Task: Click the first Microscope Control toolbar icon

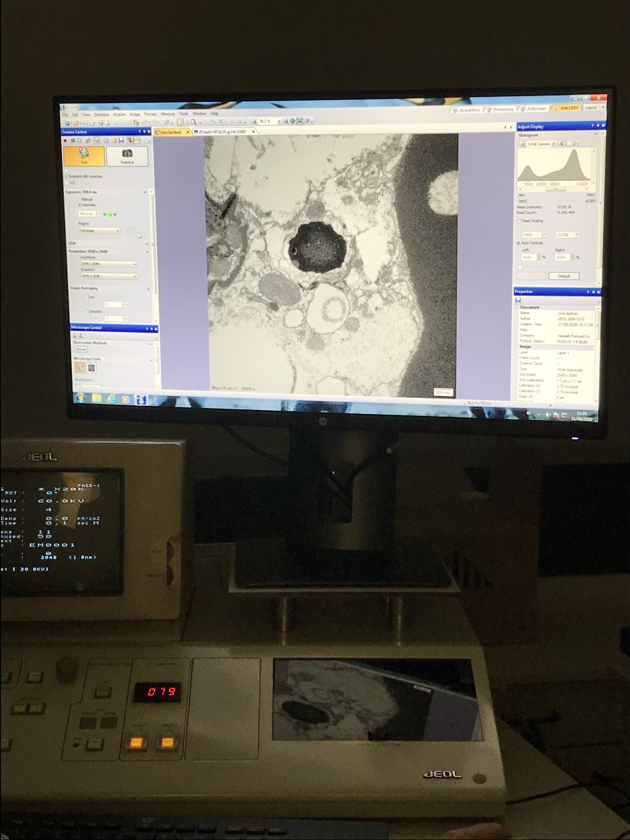Action: [75, 335]
